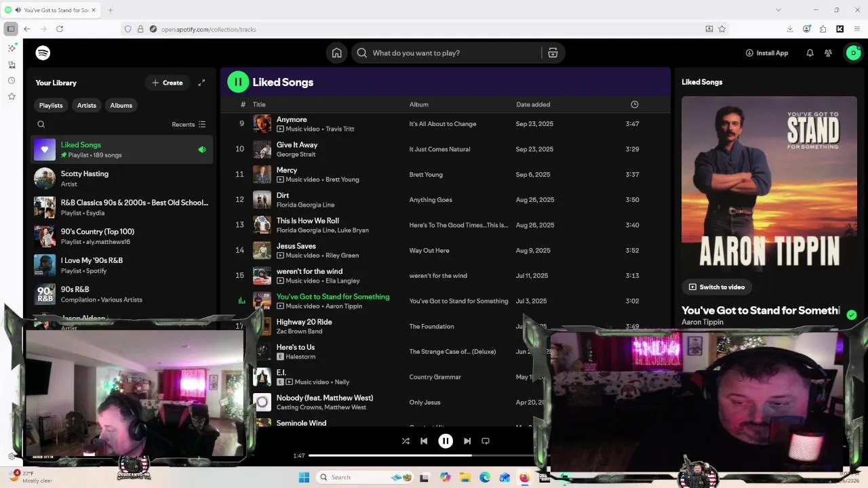Sort by the Title column header
The image size is (868, 488).
click(259, 104)
